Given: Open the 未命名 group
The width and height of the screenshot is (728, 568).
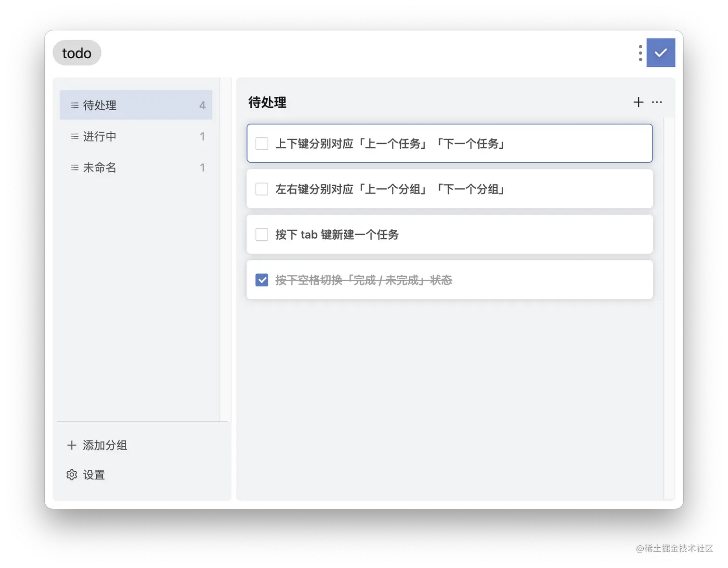Looking at the screenshot, I should (x=136, y=168).
